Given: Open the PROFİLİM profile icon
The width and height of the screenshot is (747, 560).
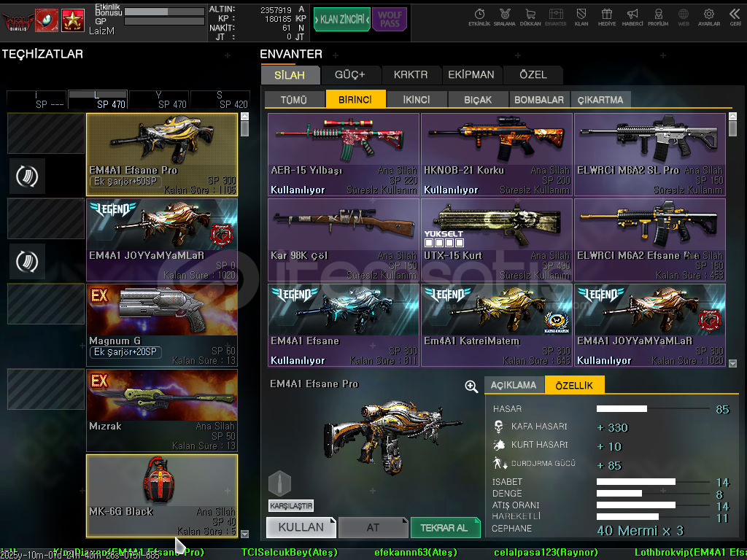Looking at the screenshot, I should 658,17.
